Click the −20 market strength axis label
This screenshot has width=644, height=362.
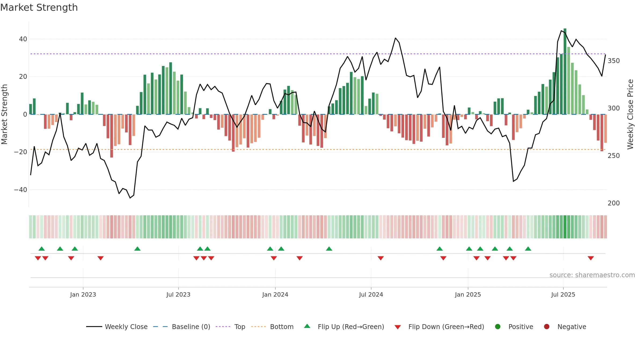click(21, 152)
